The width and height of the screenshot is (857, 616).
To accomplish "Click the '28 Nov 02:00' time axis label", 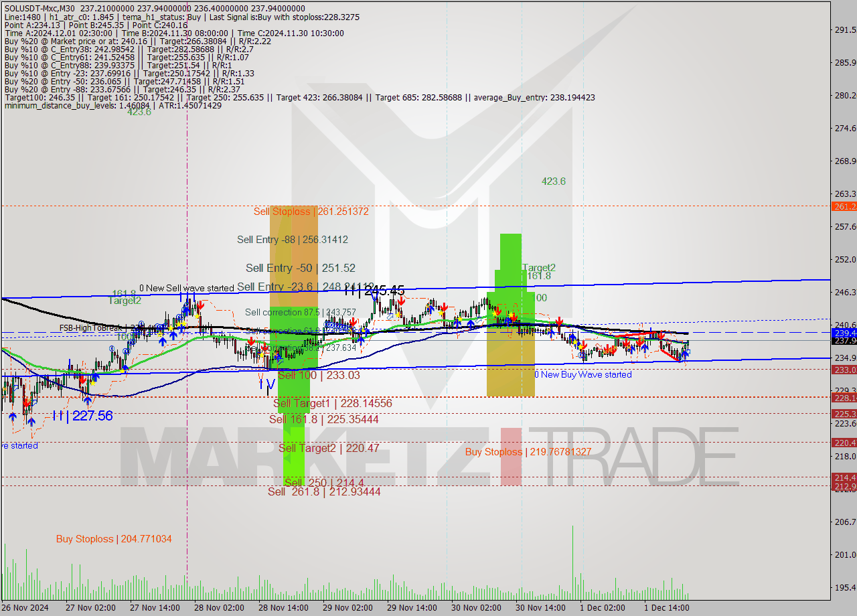I will [x=220, y=608].
